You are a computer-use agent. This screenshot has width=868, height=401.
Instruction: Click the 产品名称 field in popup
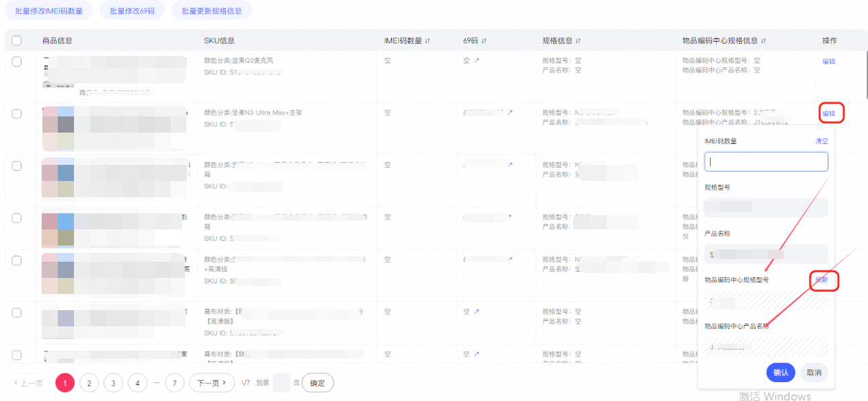[766, 254]
